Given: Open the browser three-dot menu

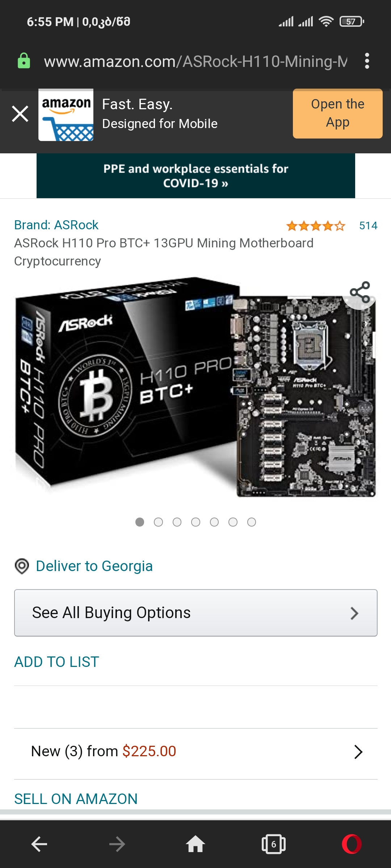Looking at the screenshot, I should (367, 61).
